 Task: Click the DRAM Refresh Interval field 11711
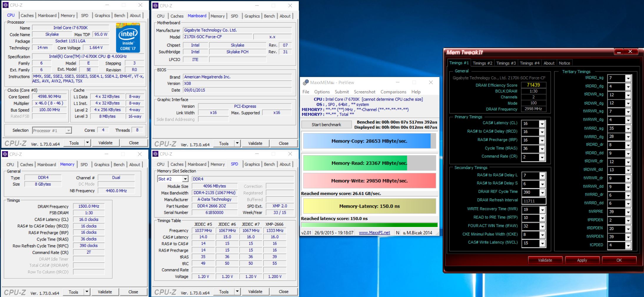coord(533,201)
